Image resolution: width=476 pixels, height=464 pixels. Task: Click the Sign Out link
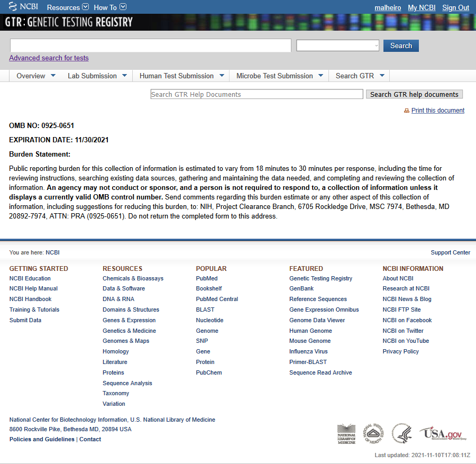456,7
